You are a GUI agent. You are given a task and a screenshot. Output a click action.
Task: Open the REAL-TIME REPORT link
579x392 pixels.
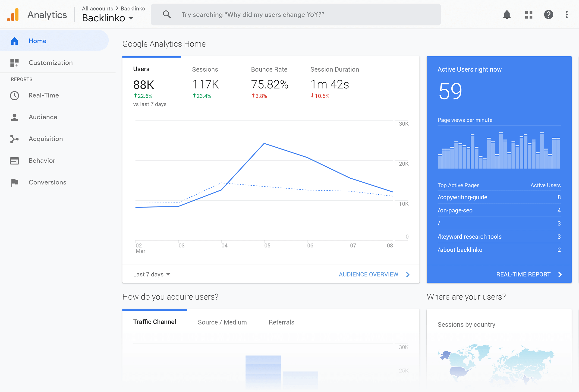pos(523,274)
